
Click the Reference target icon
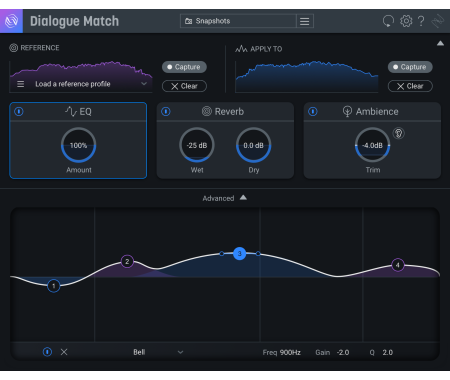click(x=13, y=48)
